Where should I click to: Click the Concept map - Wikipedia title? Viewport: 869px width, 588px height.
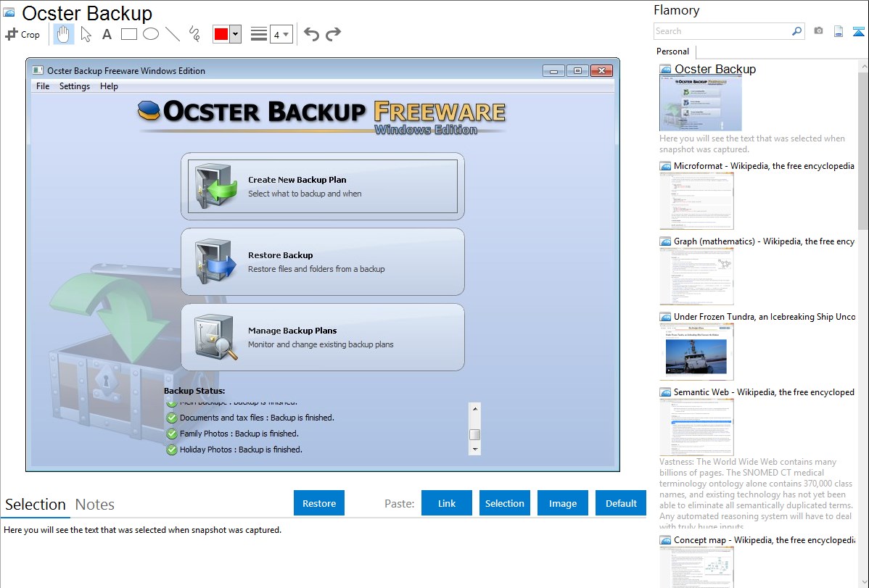click(765, 540)
